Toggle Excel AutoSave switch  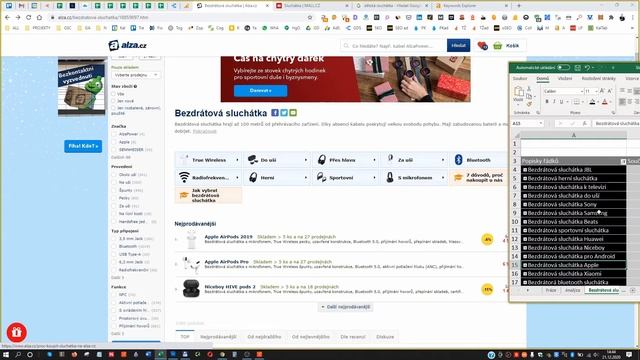tap(564, 67)
